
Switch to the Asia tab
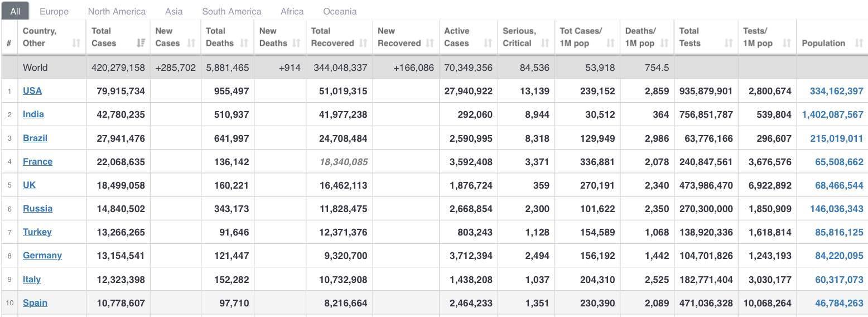coord(174,11)
